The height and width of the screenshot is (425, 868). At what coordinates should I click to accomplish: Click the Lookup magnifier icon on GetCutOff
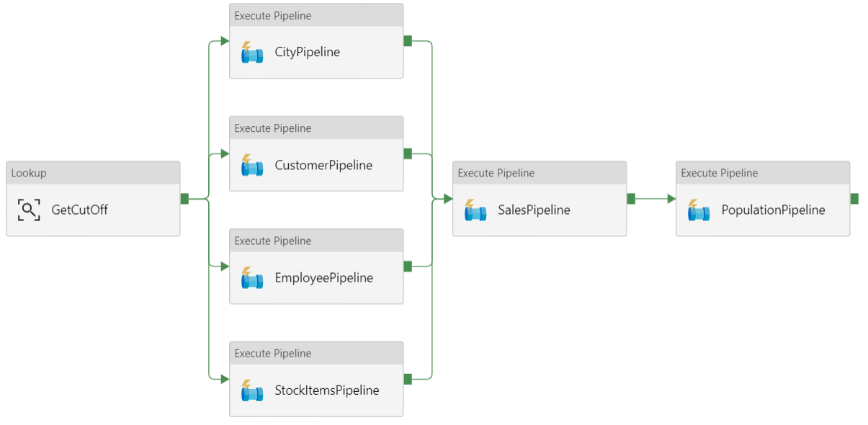29,210
